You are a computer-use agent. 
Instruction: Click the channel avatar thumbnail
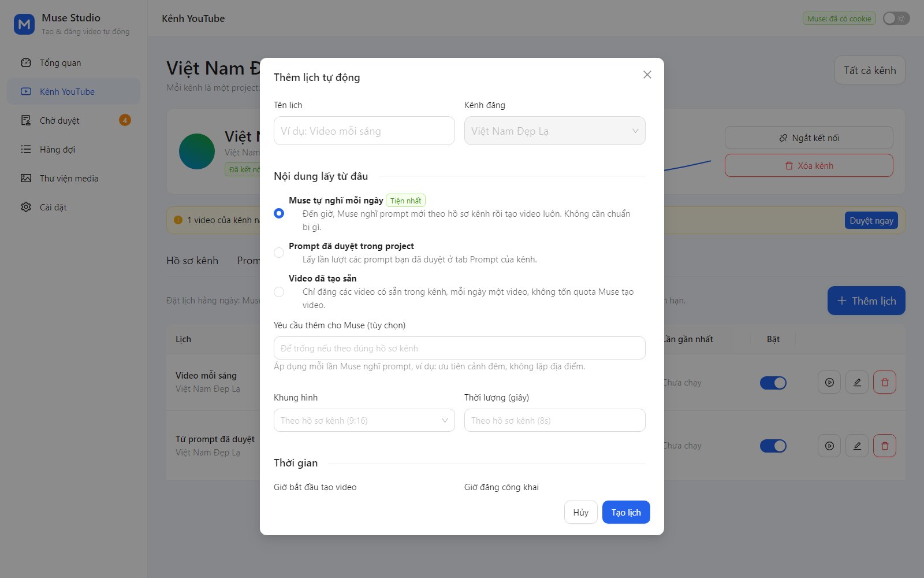(x=197, y=151)
